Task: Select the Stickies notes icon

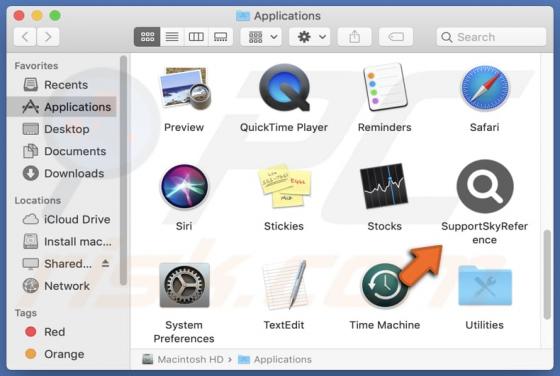Action: click(284, 186)
